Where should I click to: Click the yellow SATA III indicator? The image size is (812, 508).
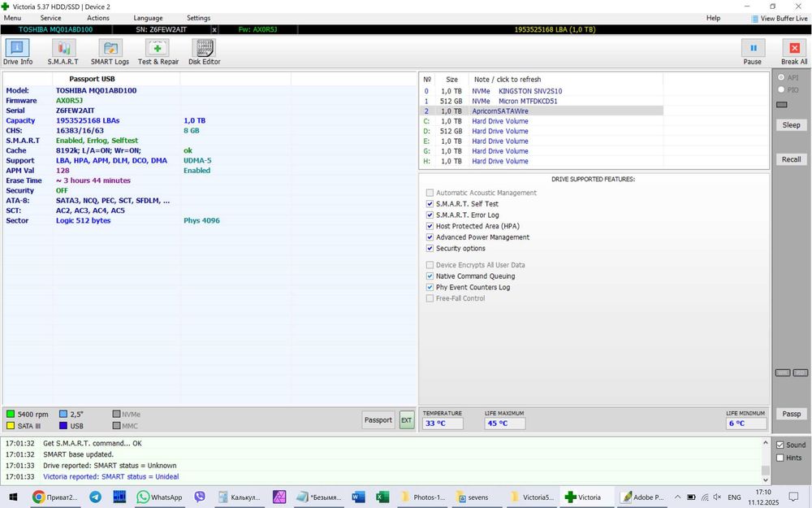pyautogui.click(x=11, y=426)
